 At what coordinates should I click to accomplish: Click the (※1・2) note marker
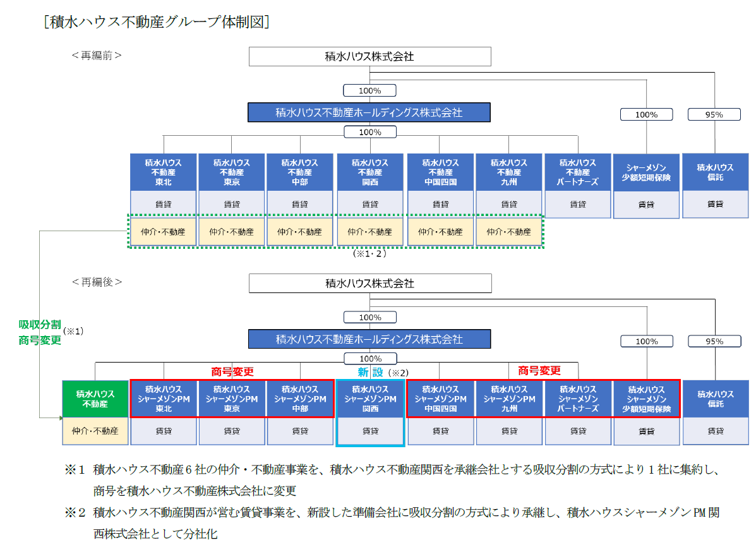(x=370, y=253)
